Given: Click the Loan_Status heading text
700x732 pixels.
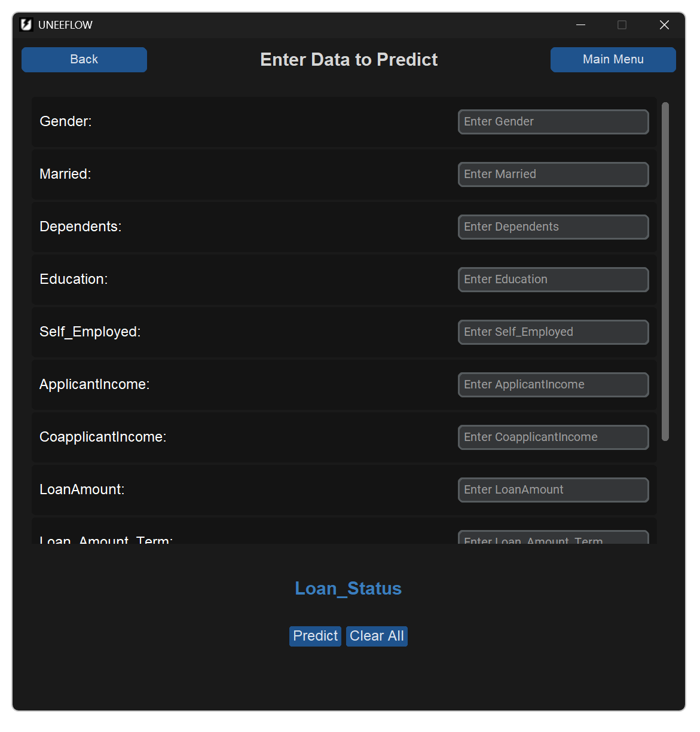Looking at the screenshot, I should click(x=348, y=589).
